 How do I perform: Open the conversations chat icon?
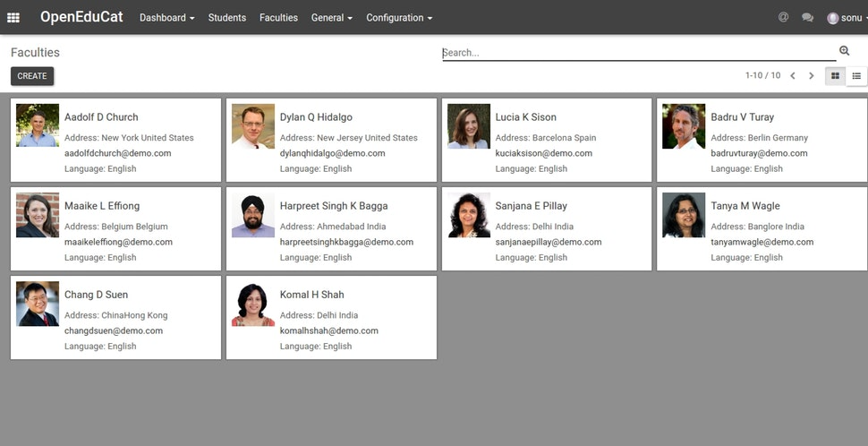808,18
